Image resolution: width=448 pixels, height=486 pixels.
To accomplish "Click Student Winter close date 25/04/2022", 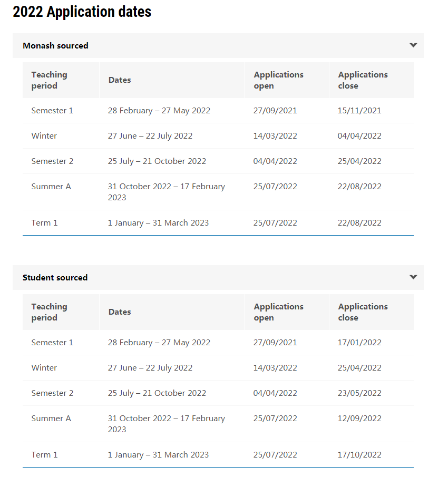I will point(359,367).
